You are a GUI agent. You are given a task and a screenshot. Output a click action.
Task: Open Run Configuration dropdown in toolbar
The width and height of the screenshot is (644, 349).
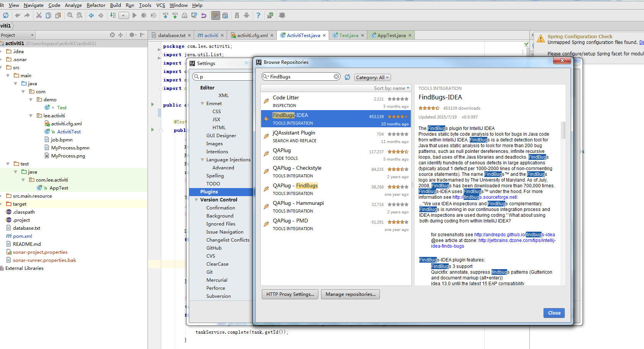(123, 16)
